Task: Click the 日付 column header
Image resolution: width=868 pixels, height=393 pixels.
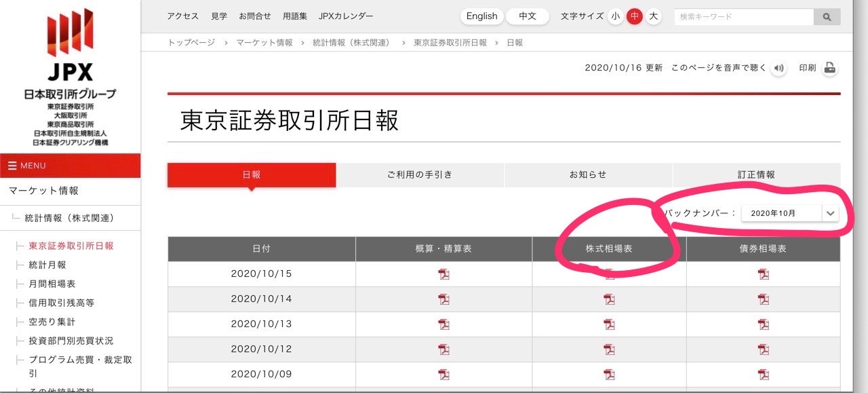Action: pos(261,249)
